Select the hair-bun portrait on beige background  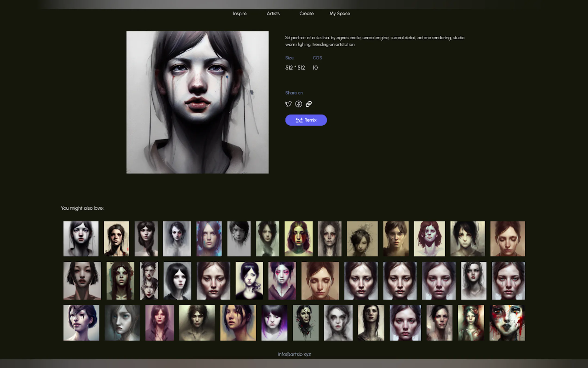(362, 238)
